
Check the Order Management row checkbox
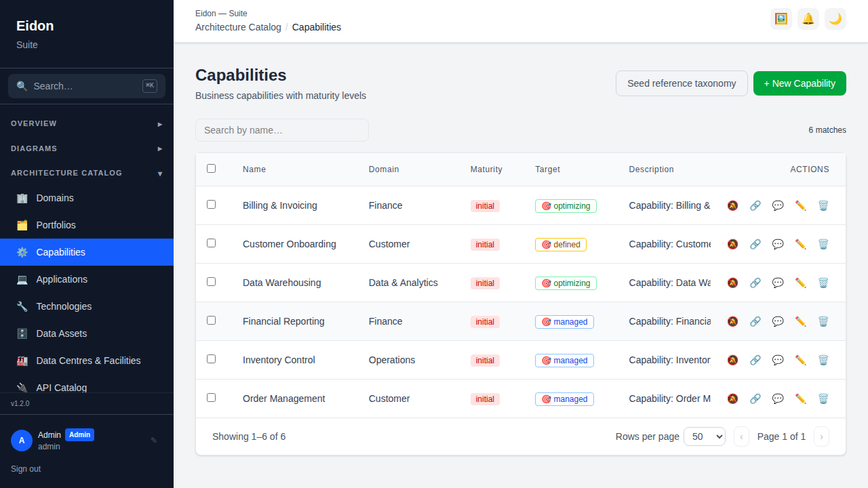211,397
